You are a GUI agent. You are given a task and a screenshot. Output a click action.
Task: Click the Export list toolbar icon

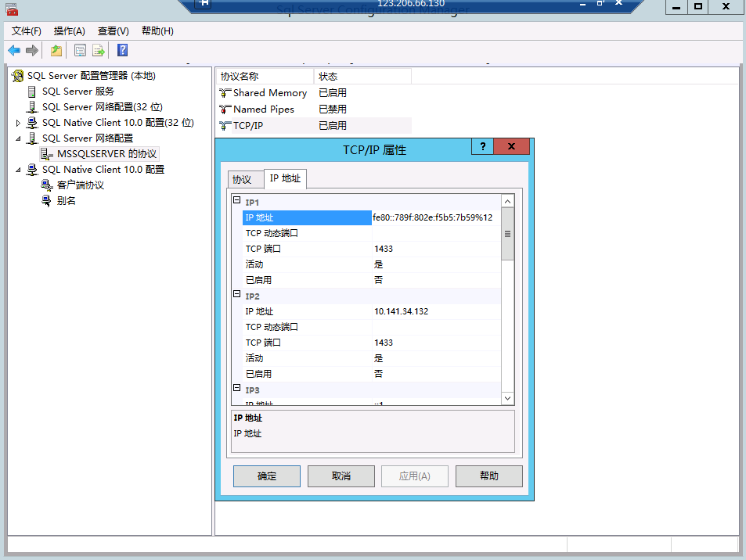(x=98, y=50)
